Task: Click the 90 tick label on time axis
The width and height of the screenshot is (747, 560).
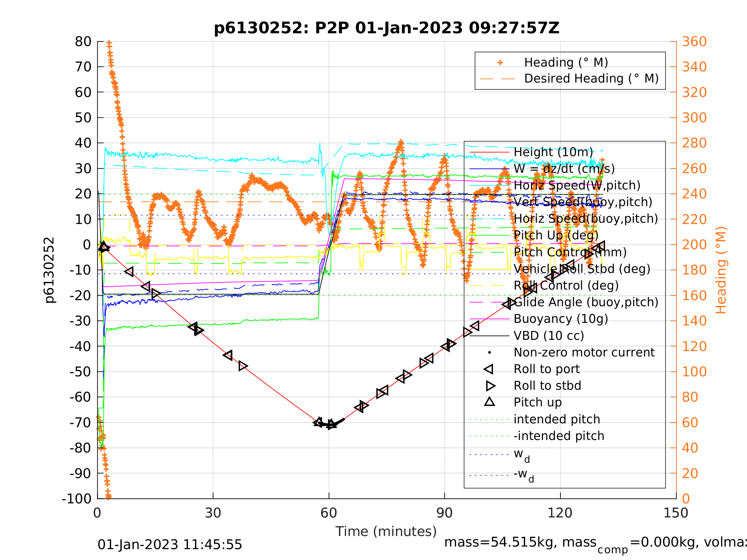Action: 444,513
